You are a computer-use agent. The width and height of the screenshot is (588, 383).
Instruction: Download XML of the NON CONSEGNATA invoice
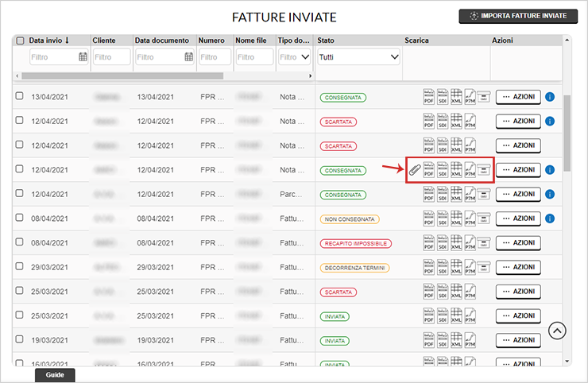(456, 219)
